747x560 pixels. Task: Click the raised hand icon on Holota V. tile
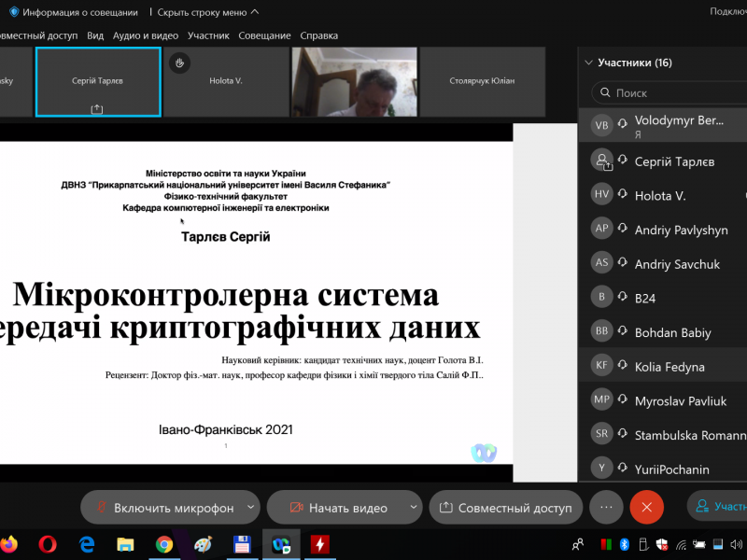click(180, 63)
